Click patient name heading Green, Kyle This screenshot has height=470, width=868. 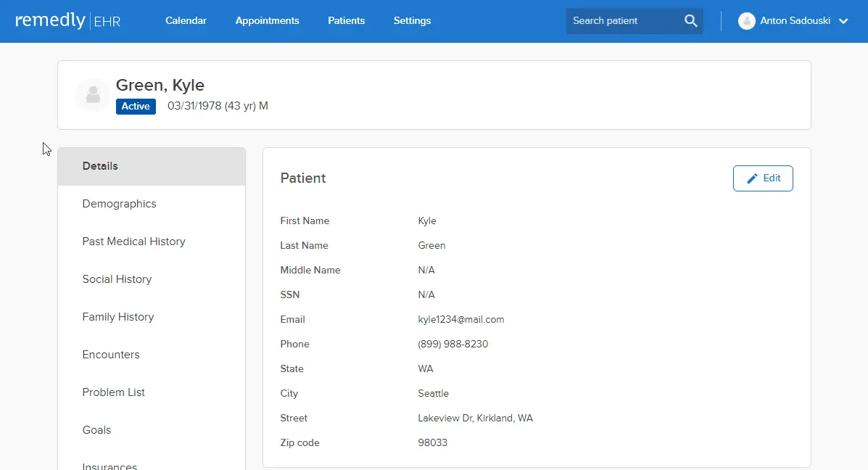(x=160, y=85)
